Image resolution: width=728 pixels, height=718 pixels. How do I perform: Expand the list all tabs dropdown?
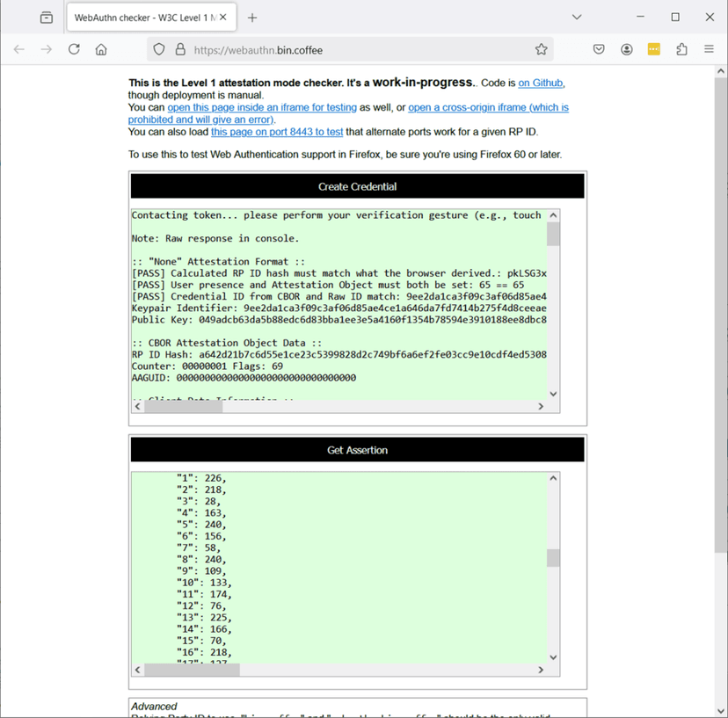[577, 18]
